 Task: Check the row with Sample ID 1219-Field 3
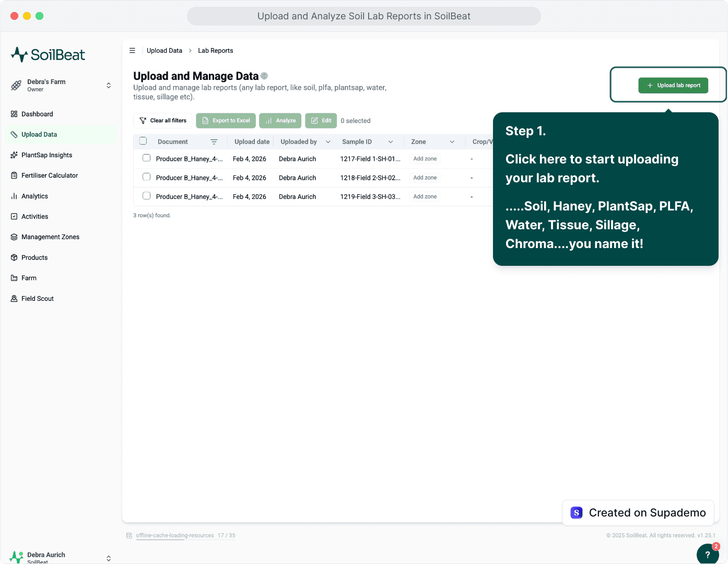click(x=147, y=196)
